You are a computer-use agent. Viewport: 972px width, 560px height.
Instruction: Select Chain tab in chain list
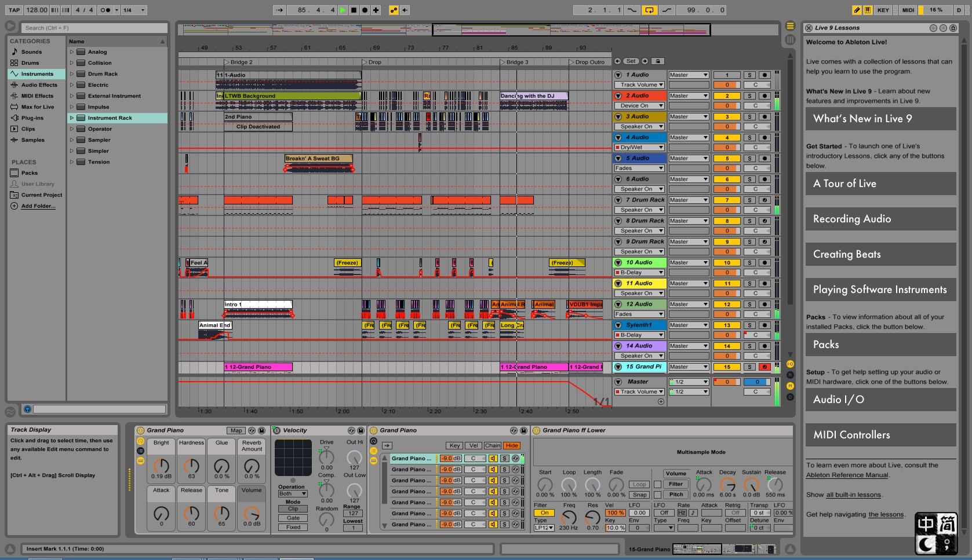point(493,446)
